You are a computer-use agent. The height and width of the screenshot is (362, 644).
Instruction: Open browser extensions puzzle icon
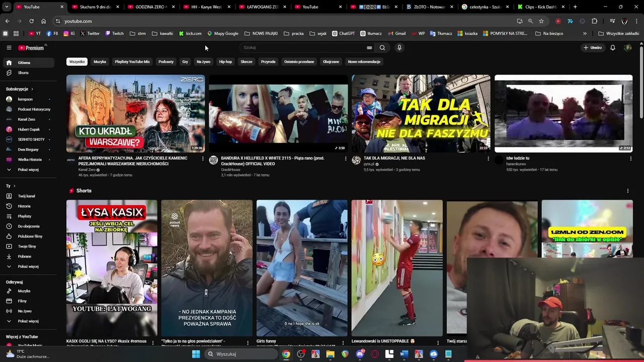[x=594, y=21]
